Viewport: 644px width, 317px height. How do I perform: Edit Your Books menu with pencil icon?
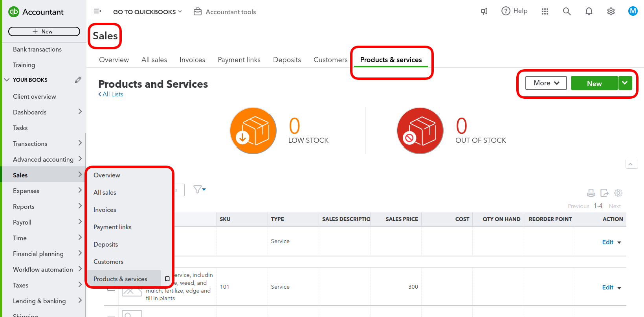(78, 80)
